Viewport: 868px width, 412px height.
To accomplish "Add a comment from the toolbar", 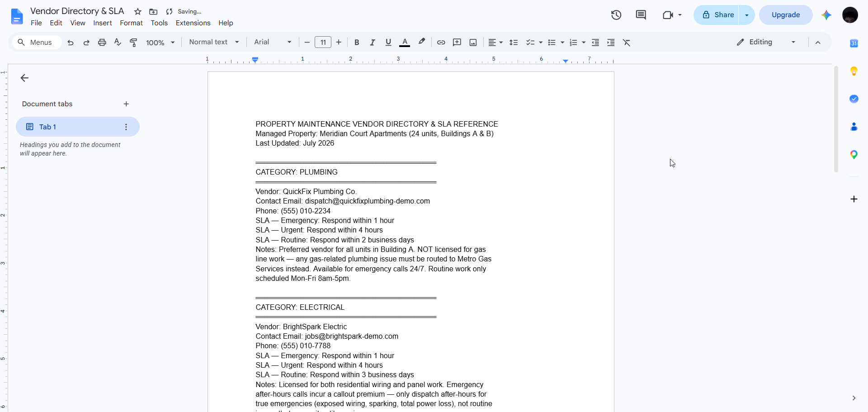I will point(457,43).
